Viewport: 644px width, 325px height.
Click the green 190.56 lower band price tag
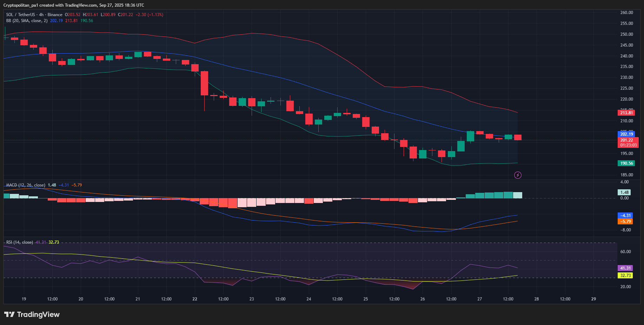[x=626, y=163]
